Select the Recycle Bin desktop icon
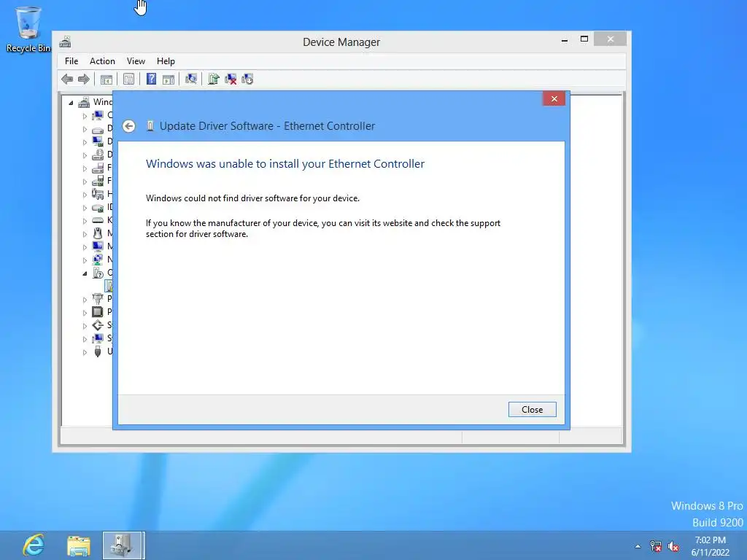 click(28, 29)
